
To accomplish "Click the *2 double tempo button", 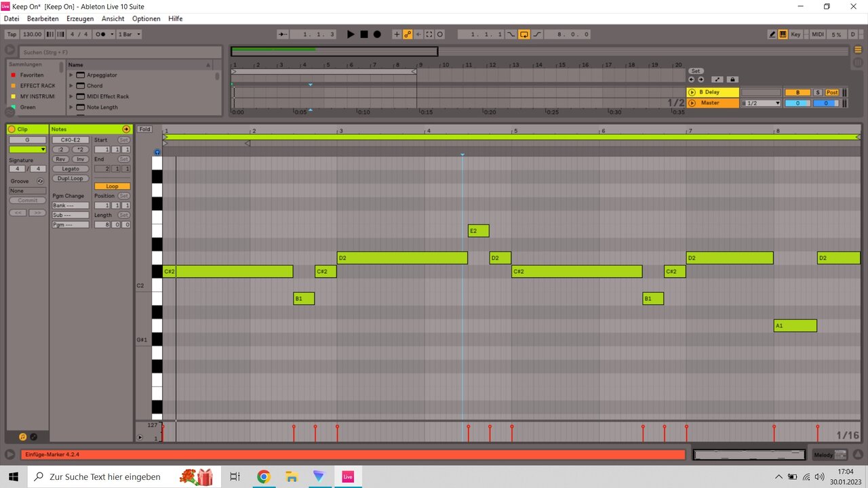I will click(x=80, y=149).
